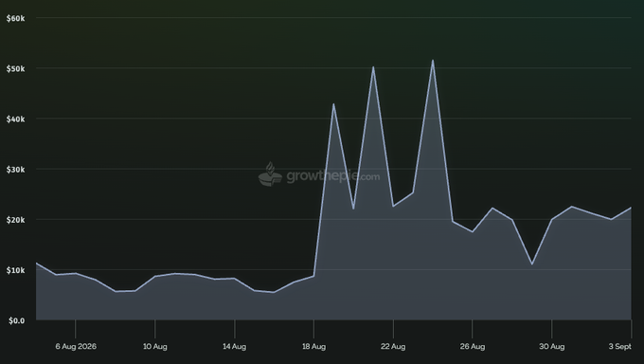644x364 pixels.
Task: Click the $0.0 y-axis label
Action: coord(16,320)
